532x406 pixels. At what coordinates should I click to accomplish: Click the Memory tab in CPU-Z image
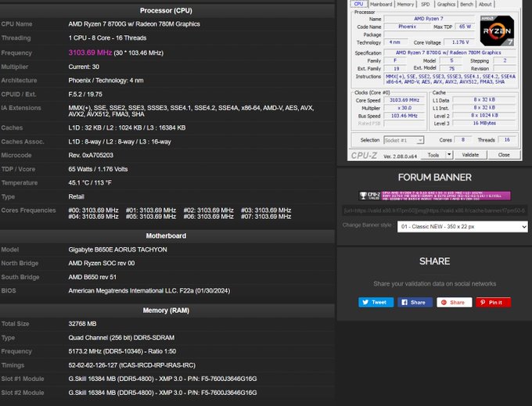[405, 4]
